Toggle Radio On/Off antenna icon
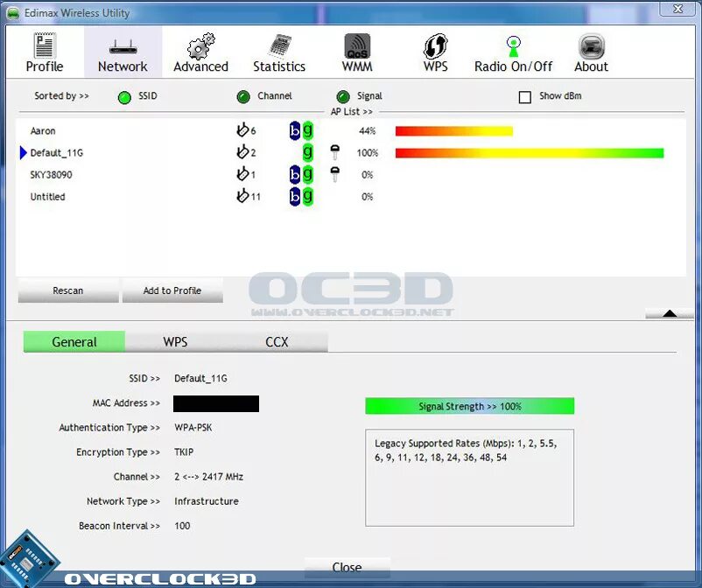 [513, 46]
